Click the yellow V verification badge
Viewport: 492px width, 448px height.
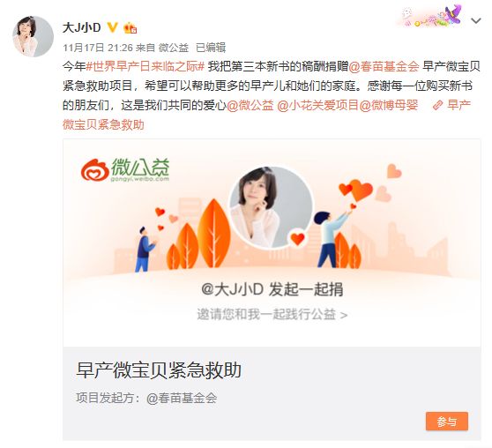coord(112,27)
